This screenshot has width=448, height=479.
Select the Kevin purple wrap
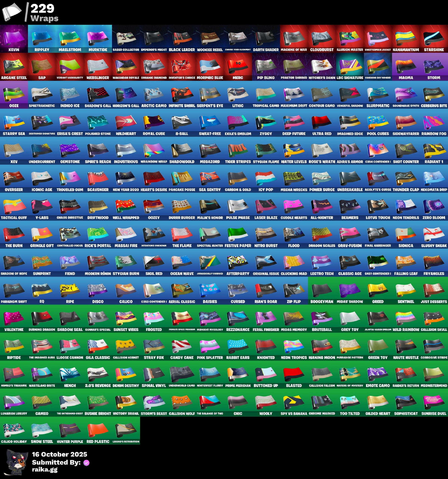coord(14,38)
